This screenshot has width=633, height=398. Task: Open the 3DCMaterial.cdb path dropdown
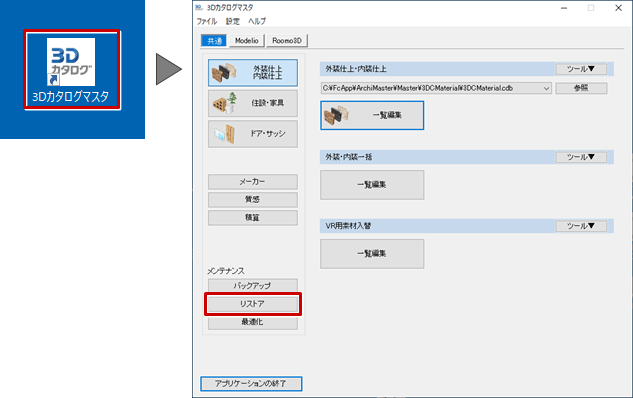547,88
